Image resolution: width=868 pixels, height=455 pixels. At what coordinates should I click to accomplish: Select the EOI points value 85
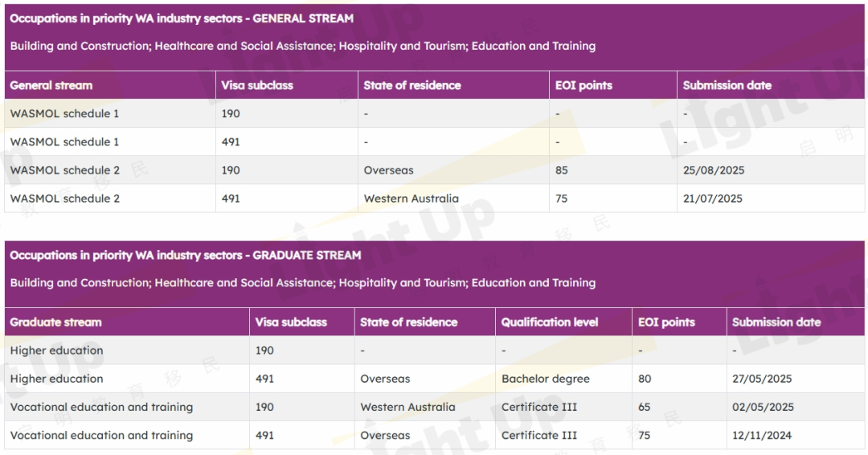[x=562, y=170]
